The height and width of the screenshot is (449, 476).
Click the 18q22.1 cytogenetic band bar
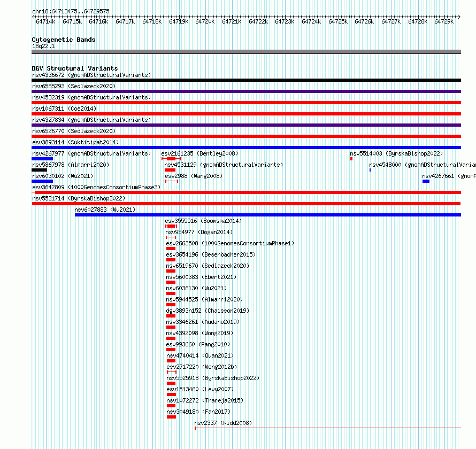point(246,52)
